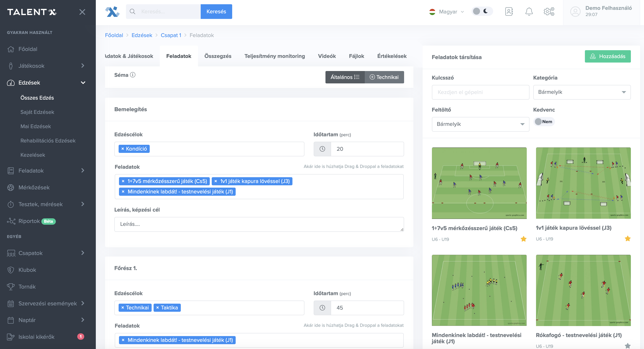The image size is (644, 349).
Task: Open the settings gears icon
Action: tap(549, 12)
